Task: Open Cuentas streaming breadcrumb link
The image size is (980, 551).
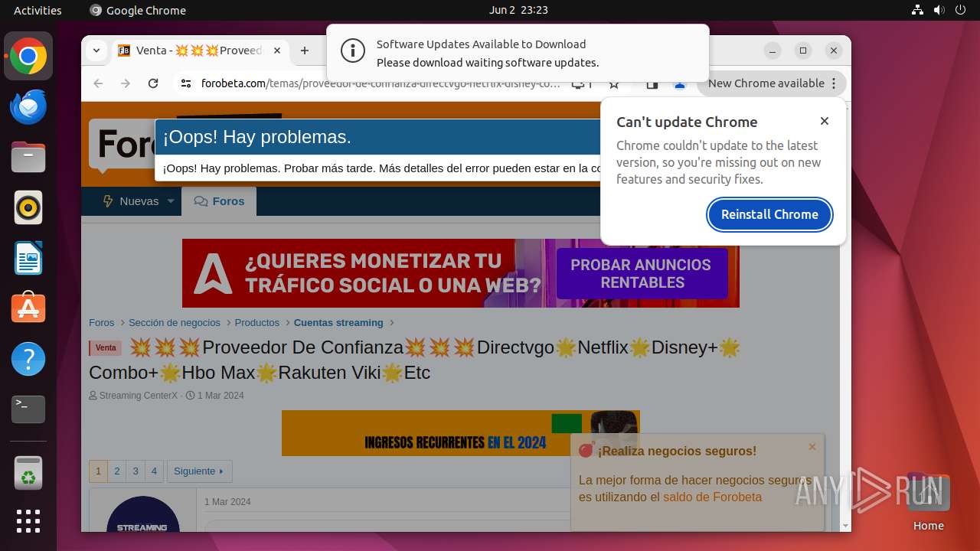Action: [338, 323]
